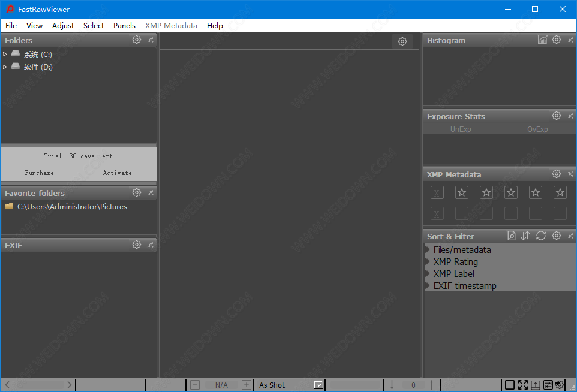Click the Activate link

click(x=118, y=173)
